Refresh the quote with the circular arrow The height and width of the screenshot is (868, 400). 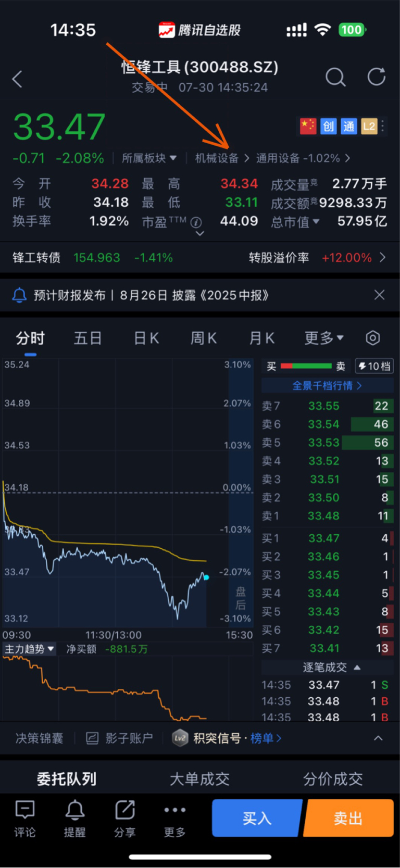tap(376, 77)
